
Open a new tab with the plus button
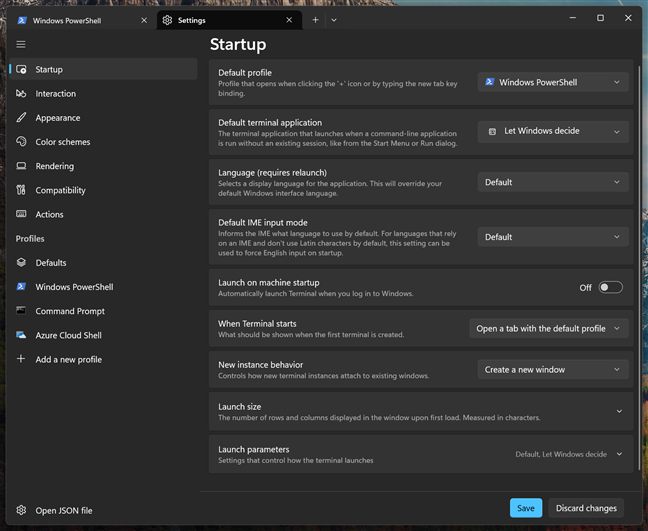click(x=315, y=20)
